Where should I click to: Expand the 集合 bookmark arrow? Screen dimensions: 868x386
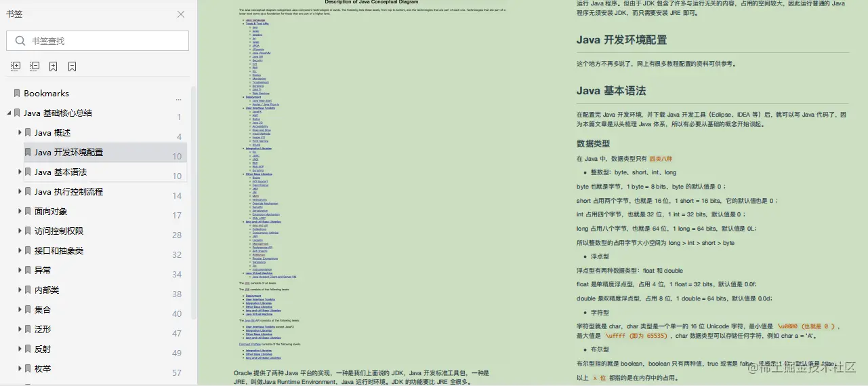(20, 310)
